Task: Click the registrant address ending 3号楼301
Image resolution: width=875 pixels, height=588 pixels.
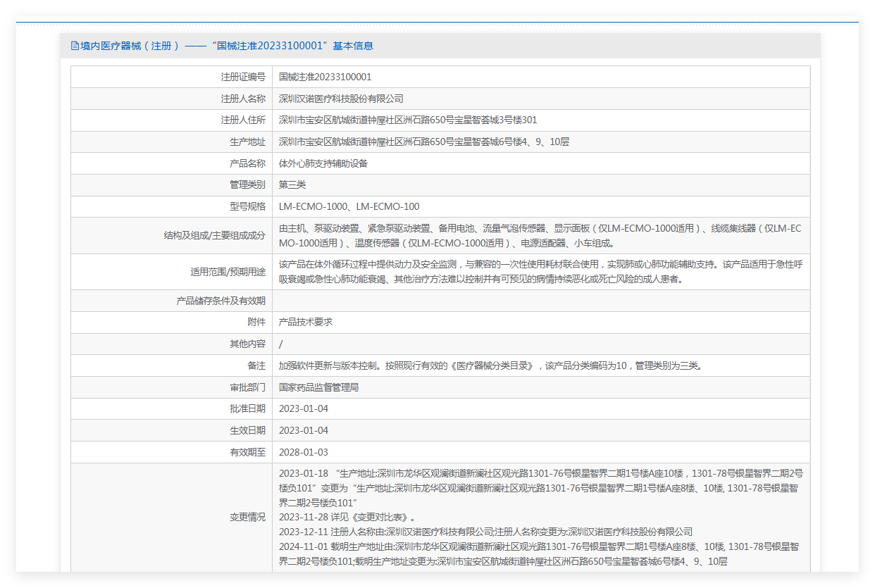Action: click(408, 120)
